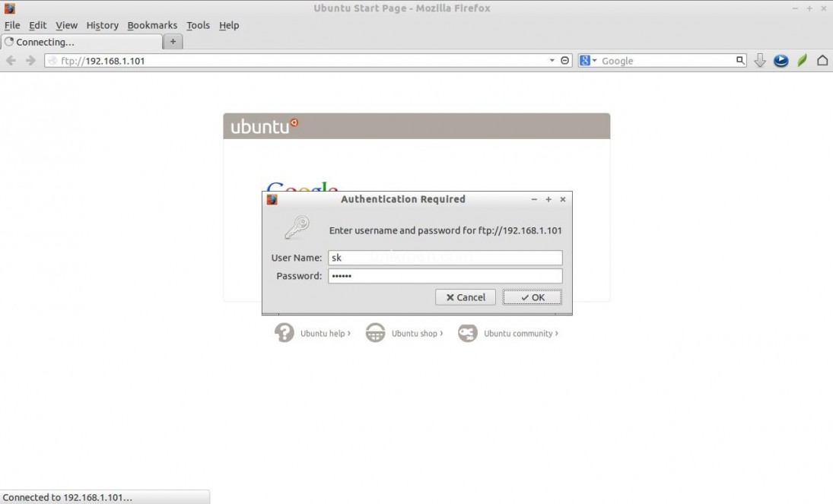Image resolution: width=833 pixels, height=504 pixels.
Task: Open the Ubuntu shop link
Action: click(x=417, y=334)
